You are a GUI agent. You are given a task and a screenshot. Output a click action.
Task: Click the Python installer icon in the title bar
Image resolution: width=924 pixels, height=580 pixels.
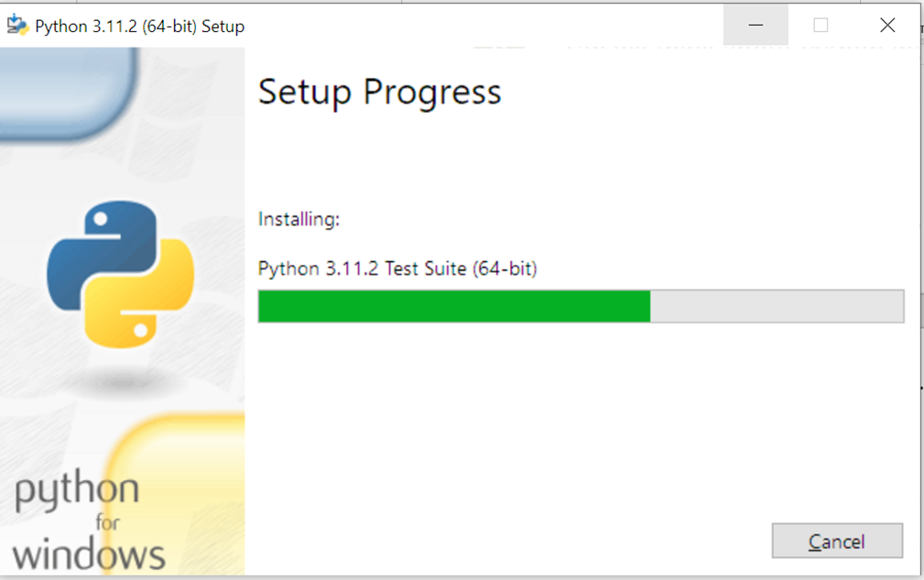click(17, 25)
